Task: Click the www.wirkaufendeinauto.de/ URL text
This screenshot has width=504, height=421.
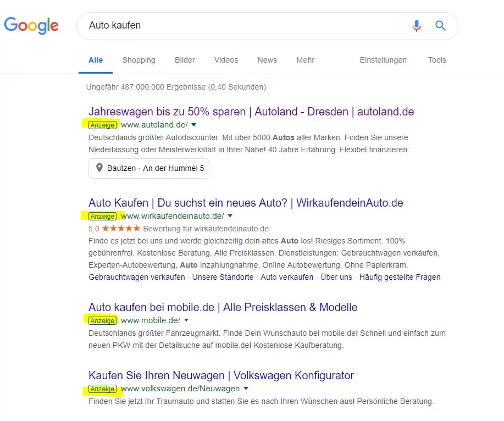Action: pos(172,216)
